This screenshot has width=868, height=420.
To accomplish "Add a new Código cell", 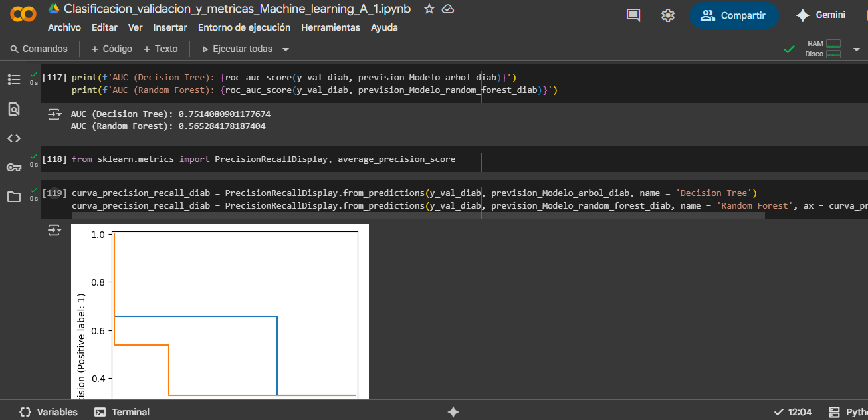I will pyautogui.click(x=111, y=49).
